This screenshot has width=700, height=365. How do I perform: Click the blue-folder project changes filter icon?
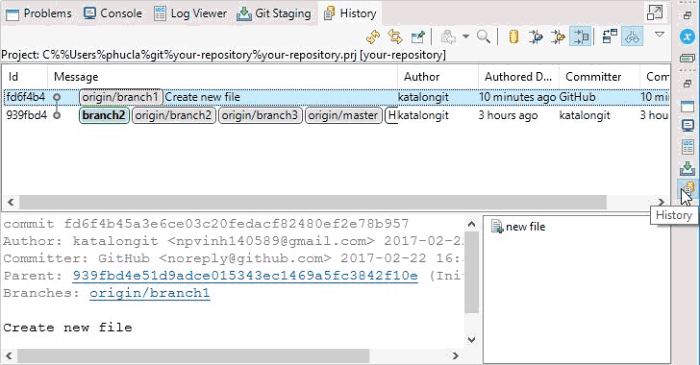[x=536, y=37]
